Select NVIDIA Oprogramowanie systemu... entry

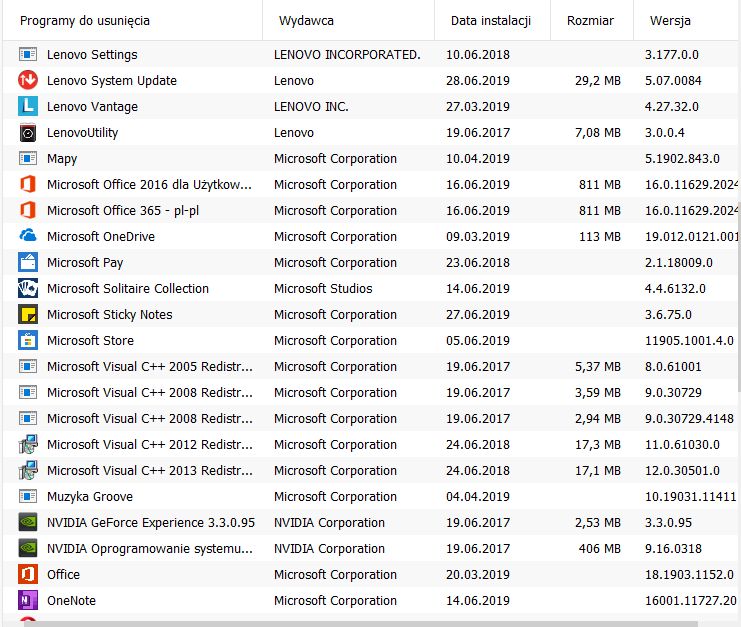[150, 549]
